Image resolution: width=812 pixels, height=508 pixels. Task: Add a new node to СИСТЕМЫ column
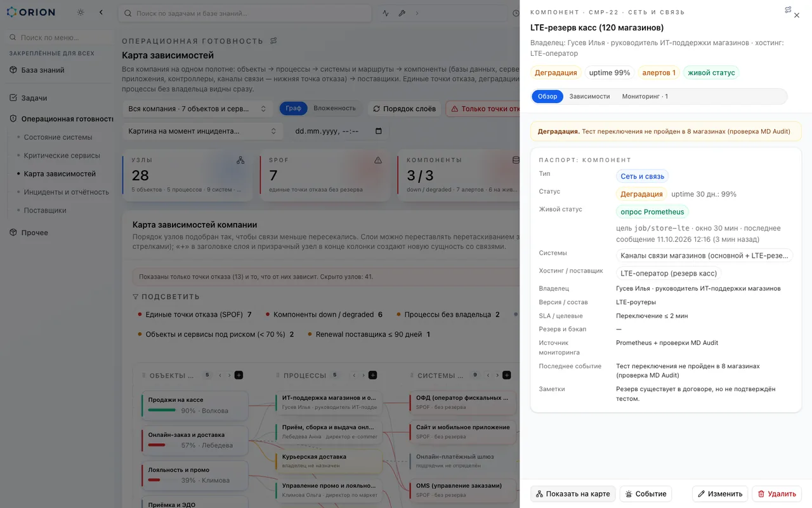tap(507, 375)
